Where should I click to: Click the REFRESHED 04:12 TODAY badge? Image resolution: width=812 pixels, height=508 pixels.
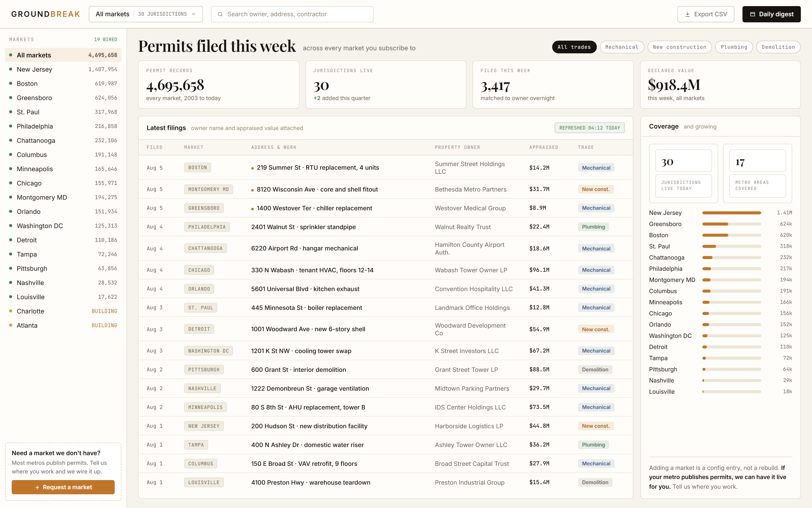pos(589,128)
